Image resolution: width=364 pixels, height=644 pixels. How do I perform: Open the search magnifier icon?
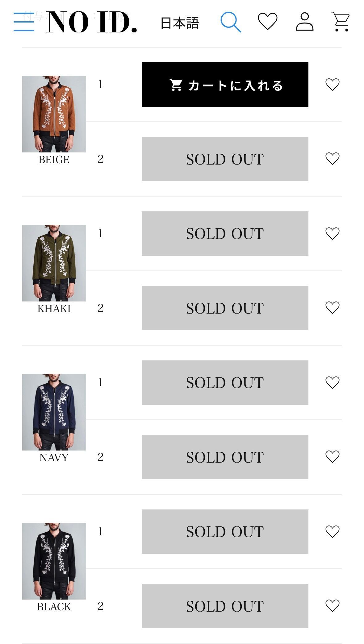tap(231, 22)
